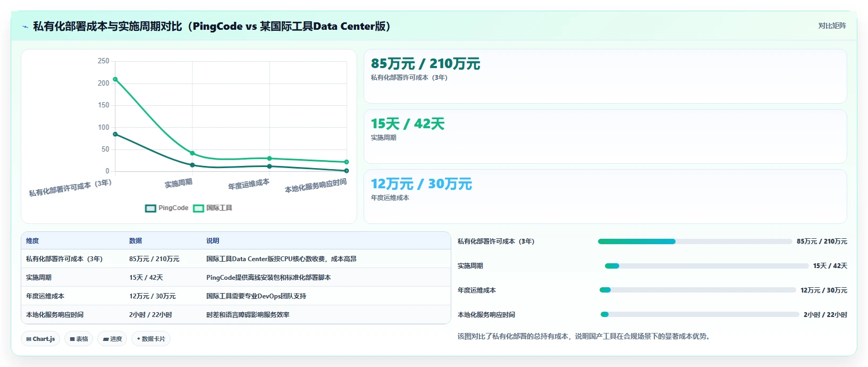Click the Chart.js tag chip
This screenshot has height=367, width=868.
40,339
